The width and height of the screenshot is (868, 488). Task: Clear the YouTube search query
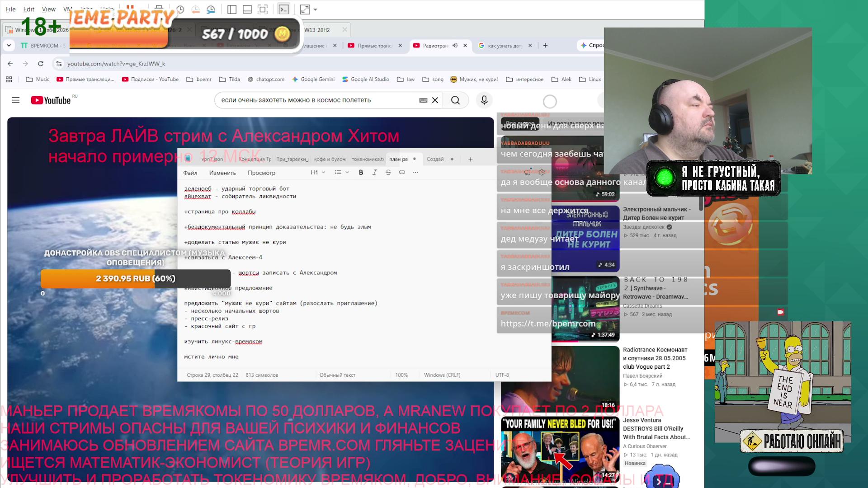pos(435,100)
